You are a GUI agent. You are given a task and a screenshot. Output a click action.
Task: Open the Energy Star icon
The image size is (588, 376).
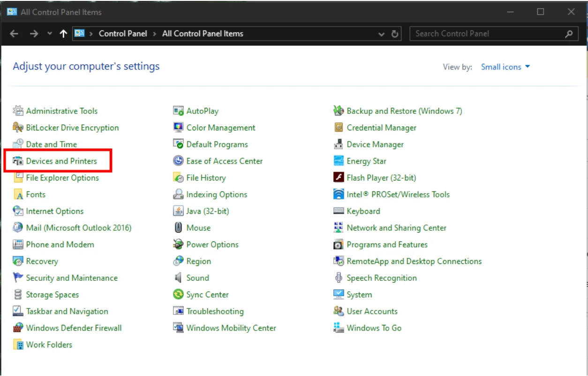tap(339, 161)
